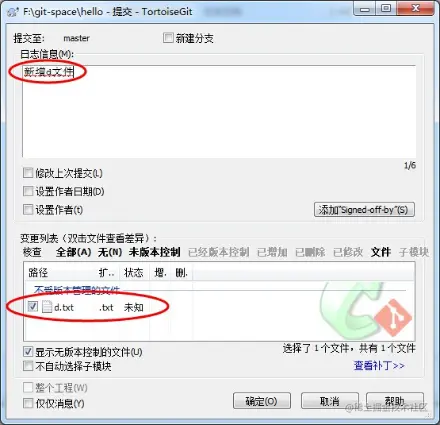Check the 仅仅消息(Y) checkbox
440x425 pixels.
[28, 403]
